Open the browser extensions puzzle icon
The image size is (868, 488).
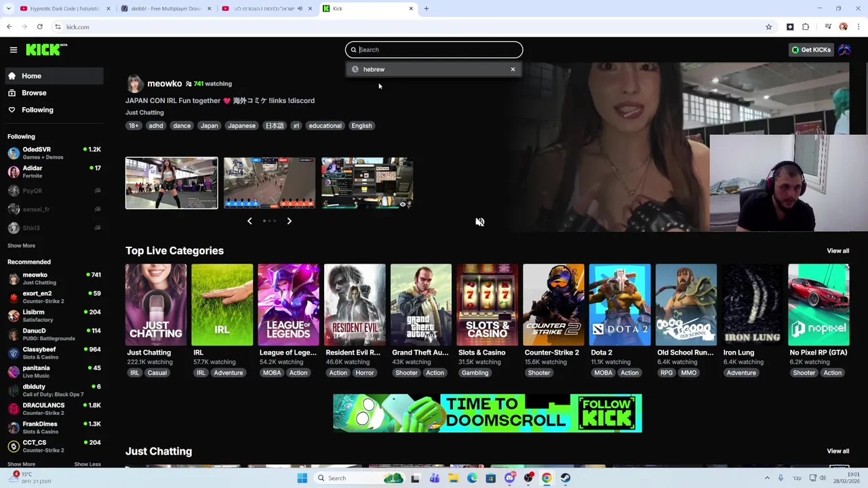(x=806, y=27)
